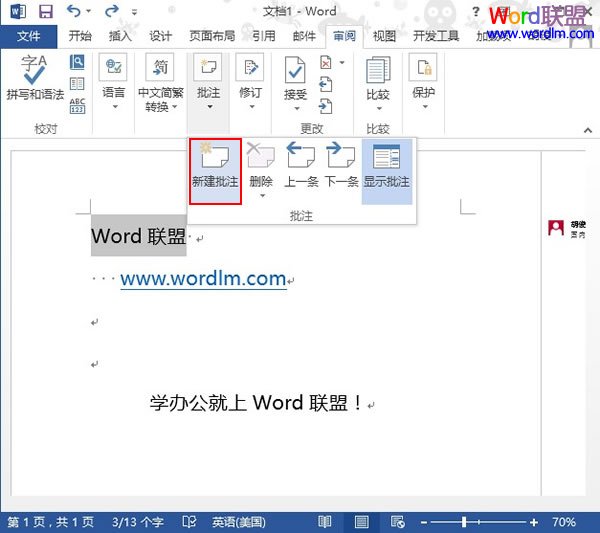Viewport: 600px width, 533px height.
Task: Click the proofing status icon in status bar
Action: click(189, 522)
